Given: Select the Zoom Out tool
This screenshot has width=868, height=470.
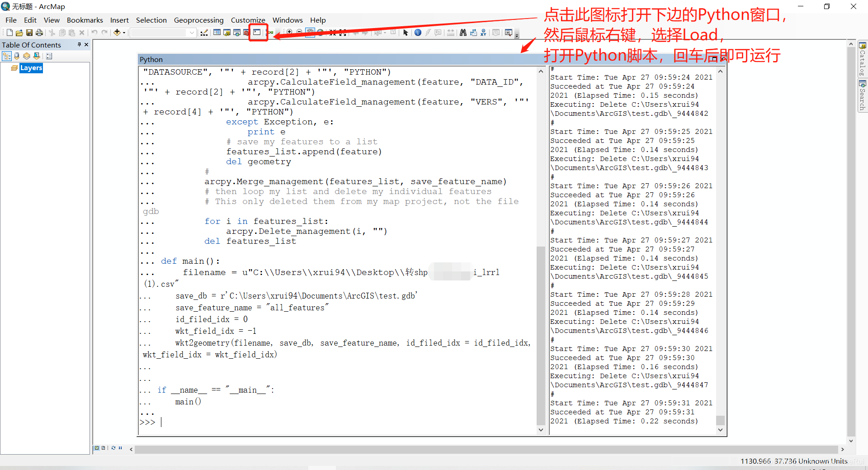Looking at the screenshot, I should click(299, 32).
